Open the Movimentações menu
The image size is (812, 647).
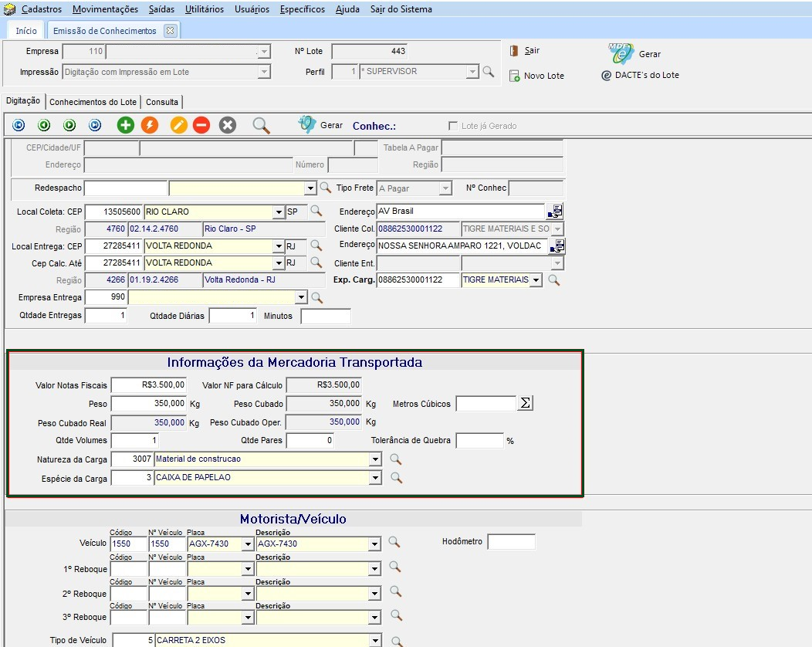(105, 9)
